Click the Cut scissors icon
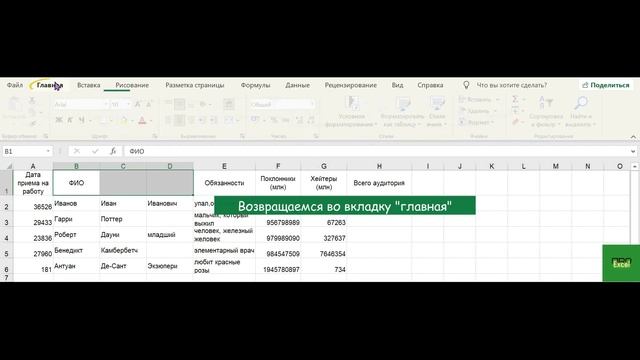The height and width of the screenshot is (360, 640). 32,100
